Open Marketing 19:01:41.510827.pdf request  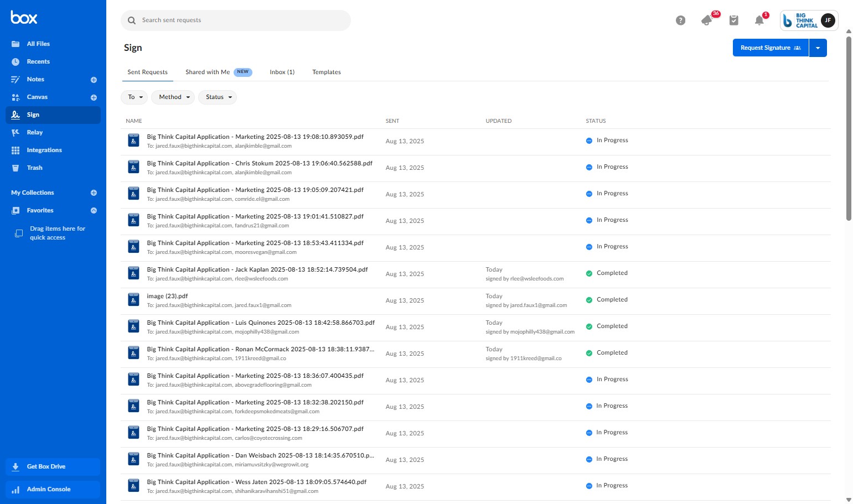[x=255, y=216]
